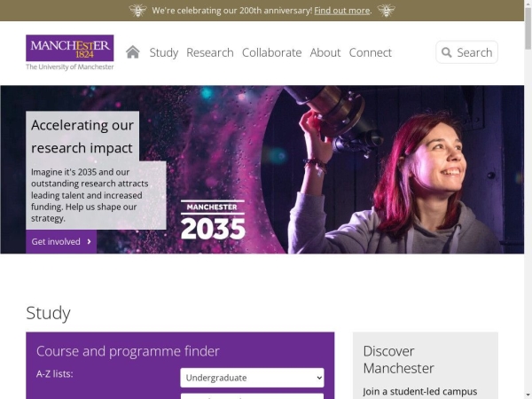Click the magnifying glass search icon
Image resolution: width=532 pixels, height=399 pixels.
[x=447, y=52]
